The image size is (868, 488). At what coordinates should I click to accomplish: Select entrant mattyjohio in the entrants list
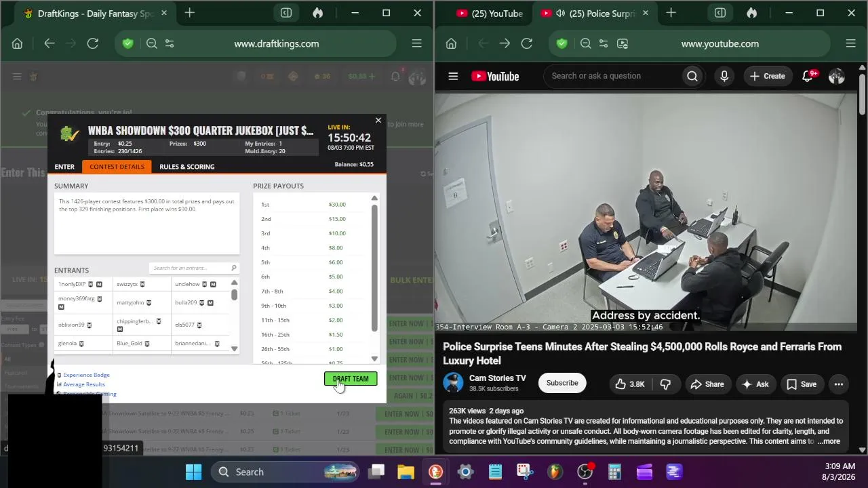click(130, 302)
